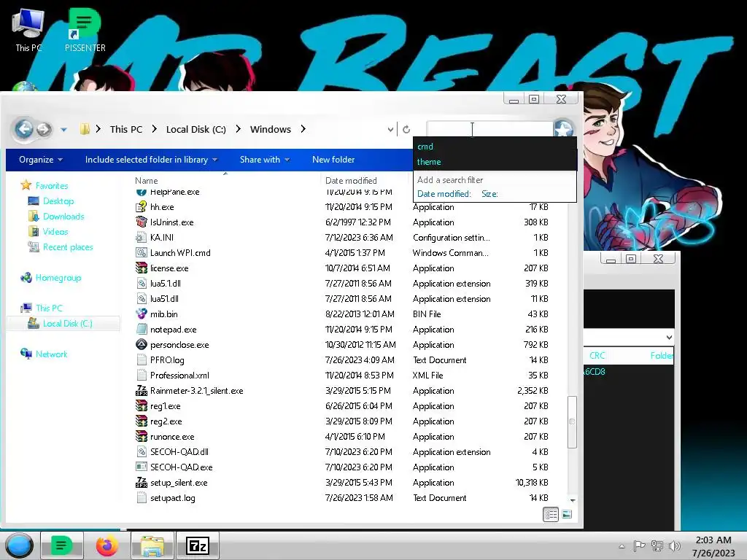Select This PC in navigation pane
Viewport: 747px width, 560px height.
[x=49, y=308]
